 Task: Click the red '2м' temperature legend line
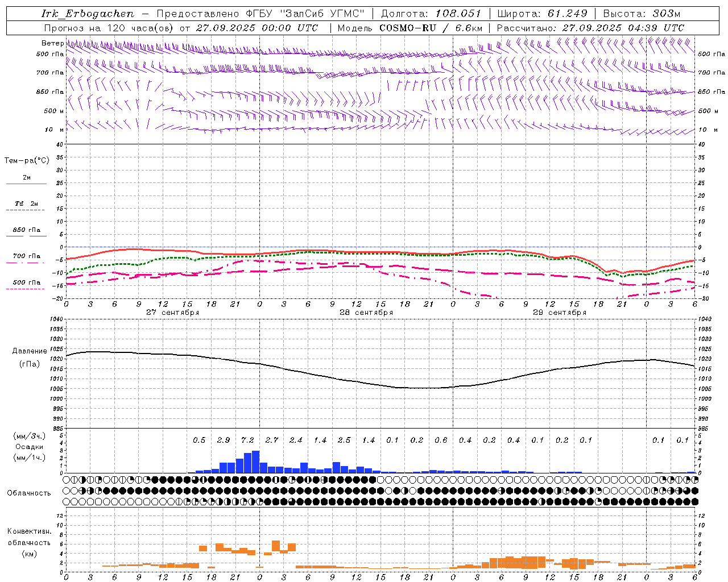26,184
